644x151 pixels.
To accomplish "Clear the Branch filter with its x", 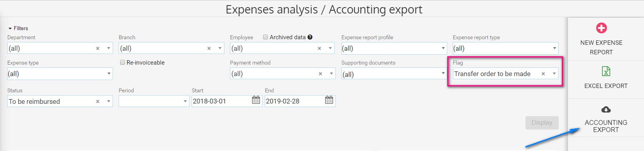I will (x=209, y=48).
